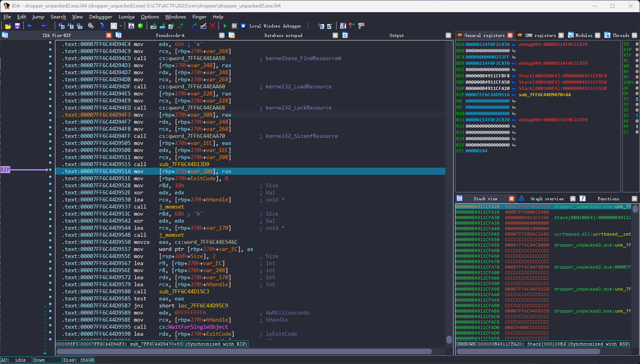This screenshot has width=640, height=364.
Task: Toggle the CF flag value
Action: pos(636,132)
